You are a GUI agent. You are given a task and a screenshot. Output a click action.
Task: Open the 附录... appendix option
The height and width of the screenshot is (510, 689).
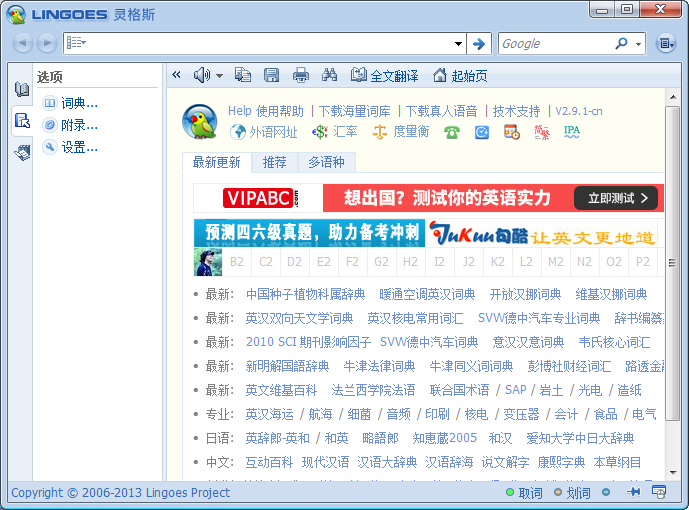coord(70,125)
